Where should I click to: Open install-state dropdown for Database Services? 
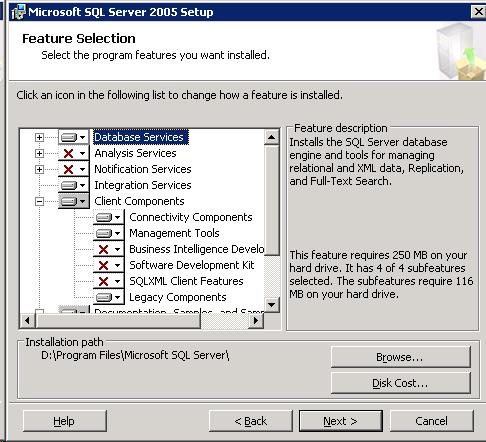pos(74,137)
